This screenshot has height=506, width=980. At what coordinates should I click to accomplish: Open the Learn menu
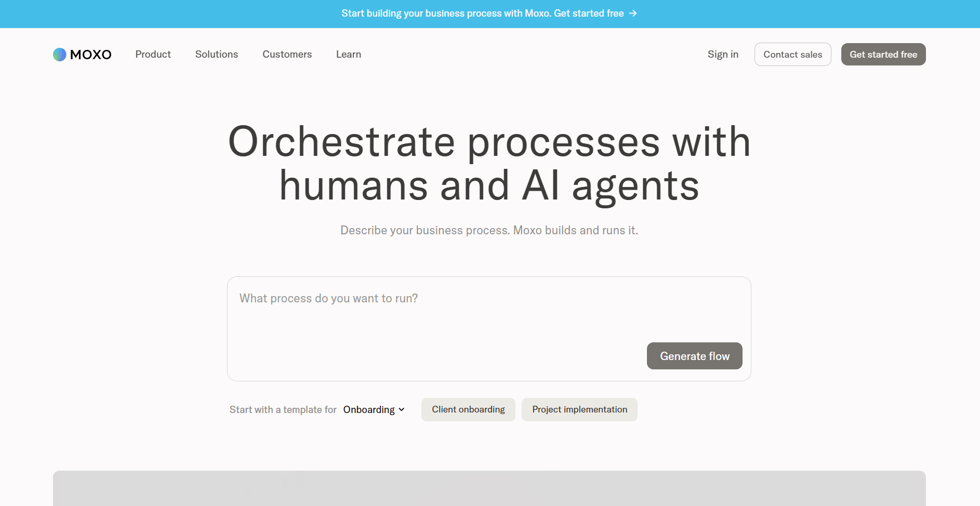click(x=349, y=55)
